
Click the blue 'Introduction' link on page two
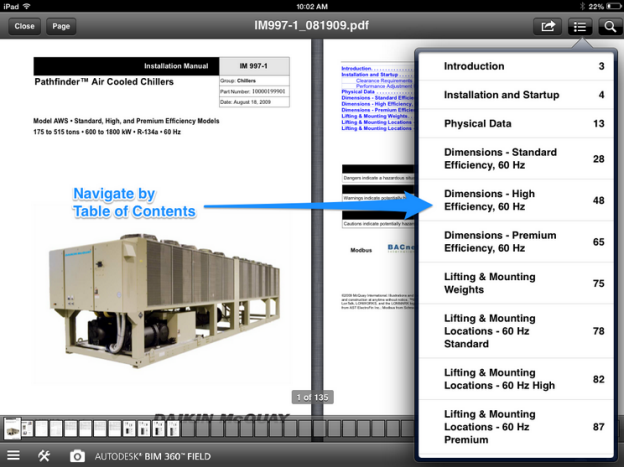(x=356, y=68)
